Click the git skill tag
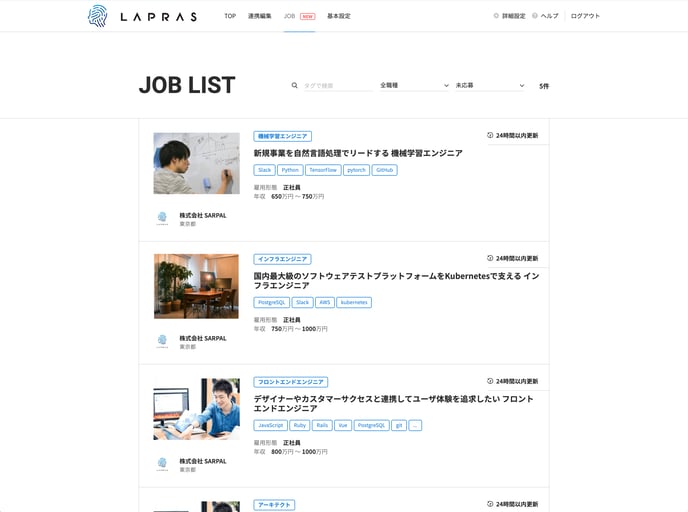Viewport: 688px width, 512px height. point(399,426)
